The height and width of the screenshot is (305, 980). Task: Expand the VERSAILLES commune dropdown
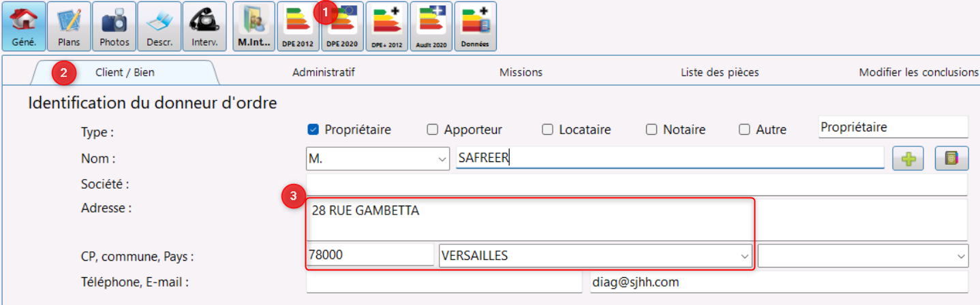pos(744,256)
